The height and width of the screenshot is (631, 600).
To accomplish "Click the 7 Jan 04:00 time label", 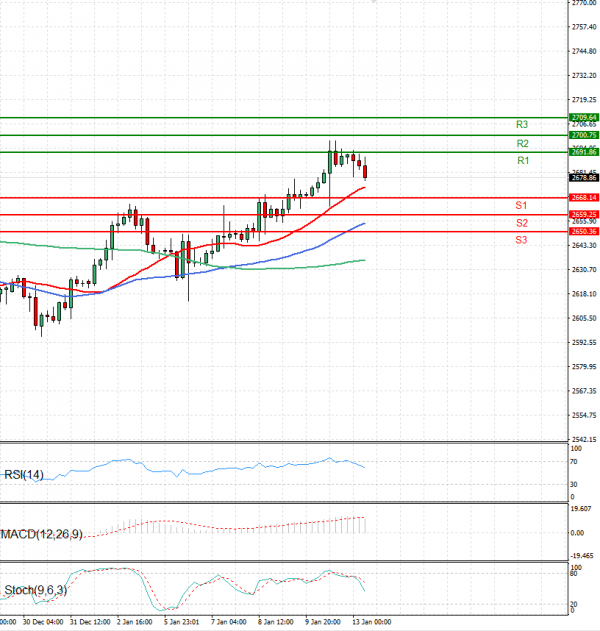I will (x=229, y=622).
